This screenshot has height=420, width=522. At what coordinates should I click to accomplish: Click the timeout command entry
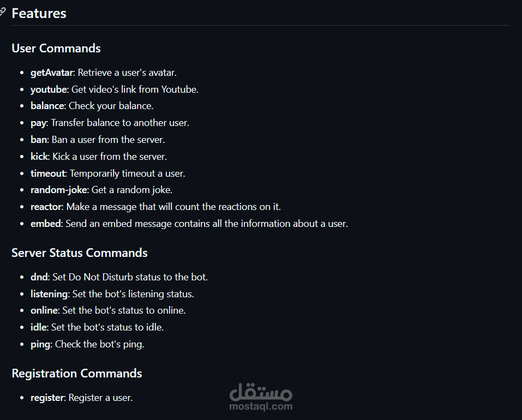tap(108, 173)
